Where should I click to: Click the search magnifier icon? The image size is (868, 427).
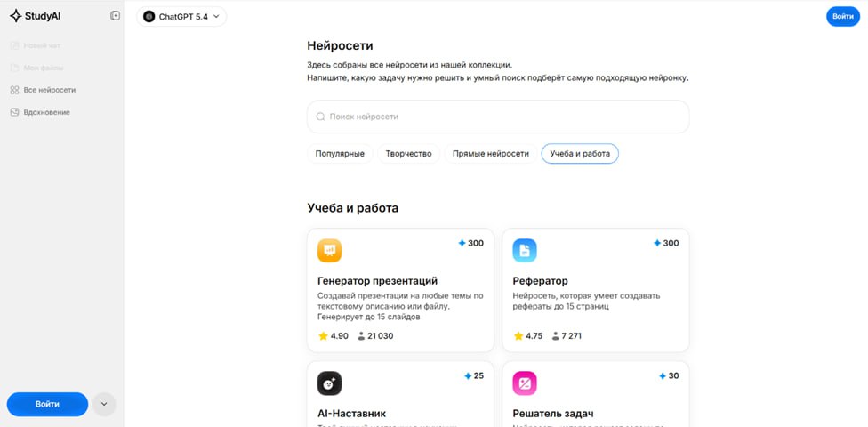tap(321, 117)
